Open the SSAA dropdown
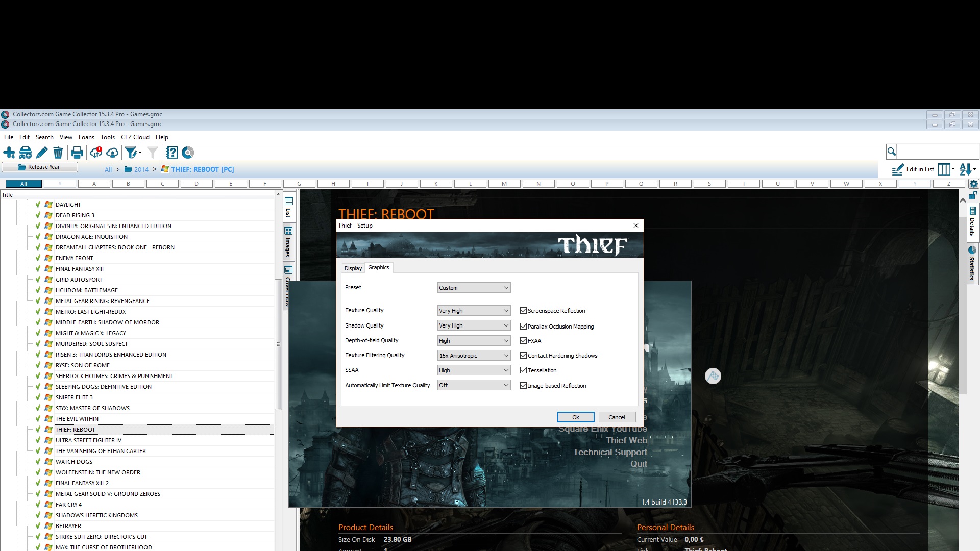This screenshot has width=980, height=551. point(474,370)
